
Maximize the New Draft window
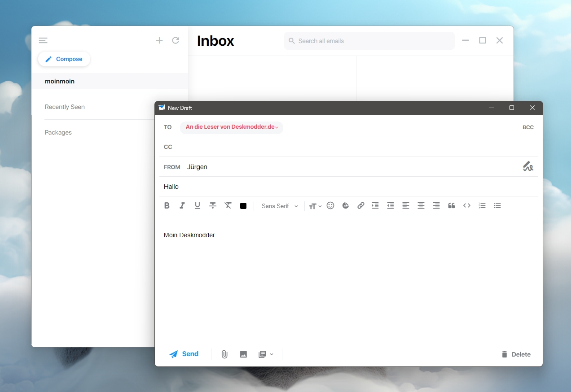[512, 108]
